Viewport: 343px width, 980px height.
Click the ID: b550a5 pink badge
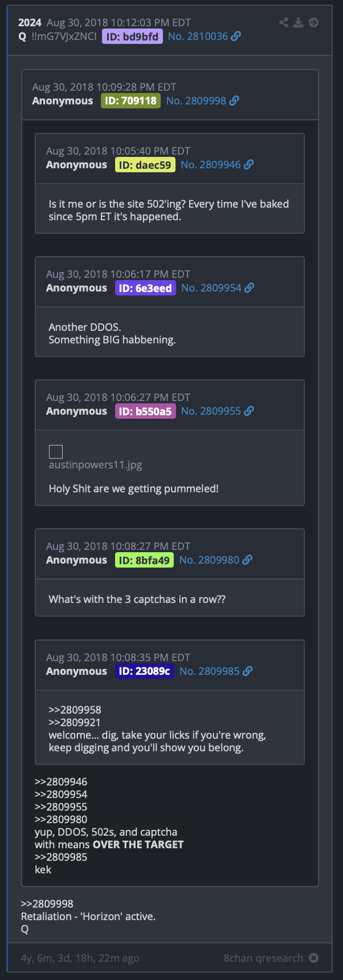click(x=145, y=411)
